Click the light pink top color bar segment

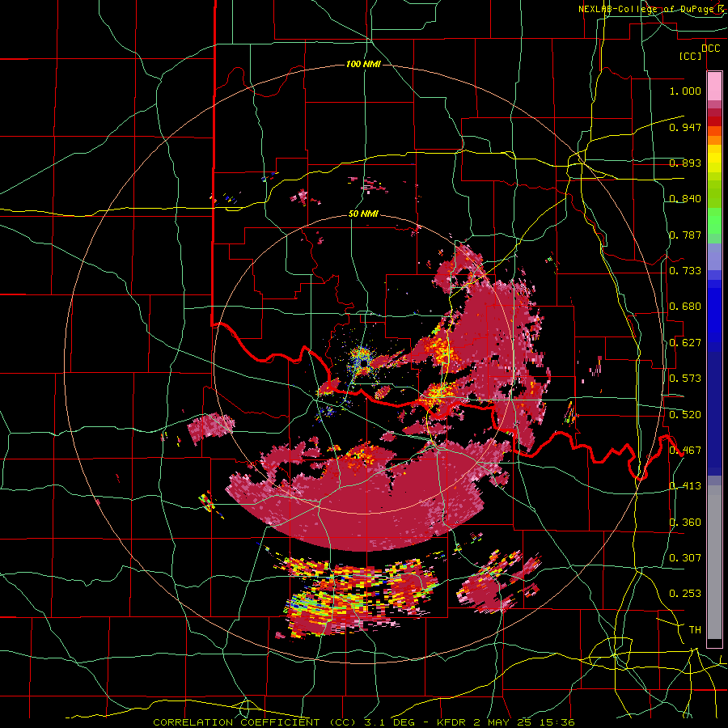714,86
